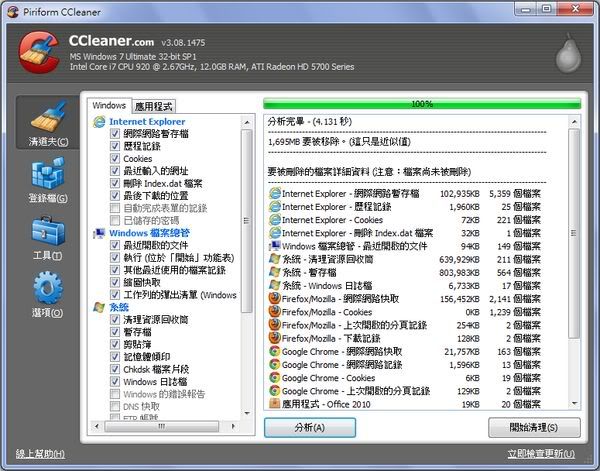Toggle the Cookies checkbox under Internet Explorer
Viewport: 600px width, 471px height.
[114, 158]
